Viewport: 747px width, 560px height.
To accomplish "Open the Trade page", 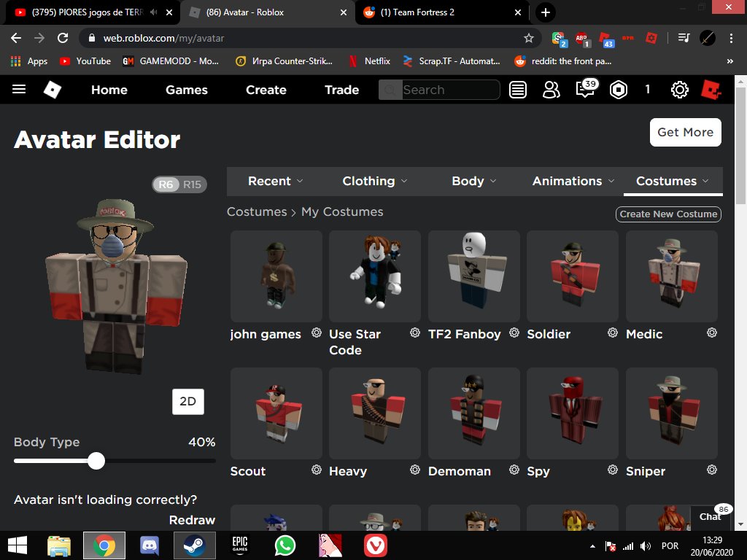I will [x=341, y=90].
